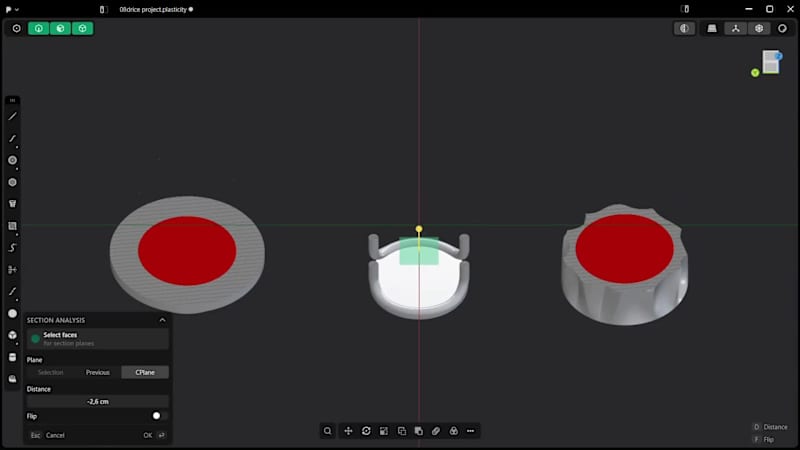Select the Rectangle tool in left toolbar
The width and height of the screenshot is (800, 450).
click(x=13, y=226)
